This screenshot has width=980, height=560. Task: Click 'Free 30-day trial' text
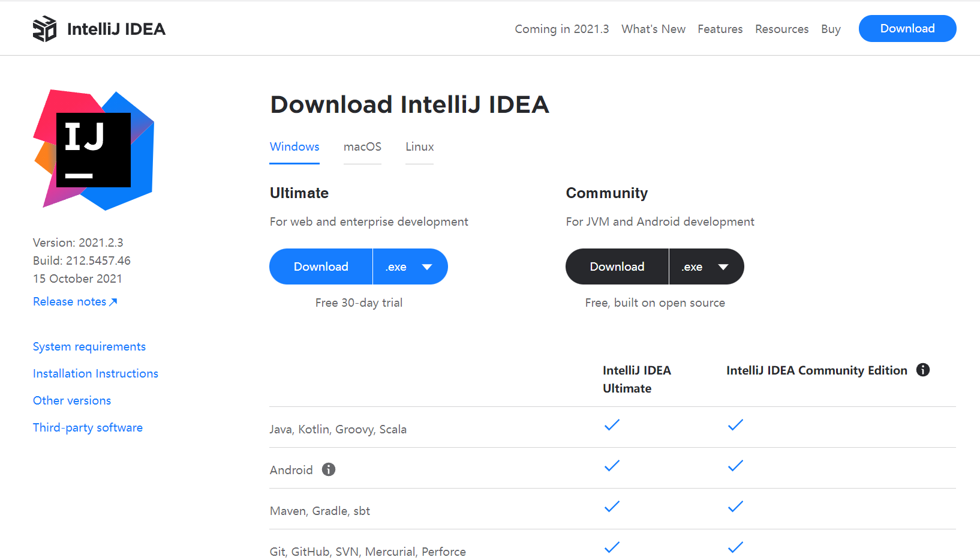[359, 303]
